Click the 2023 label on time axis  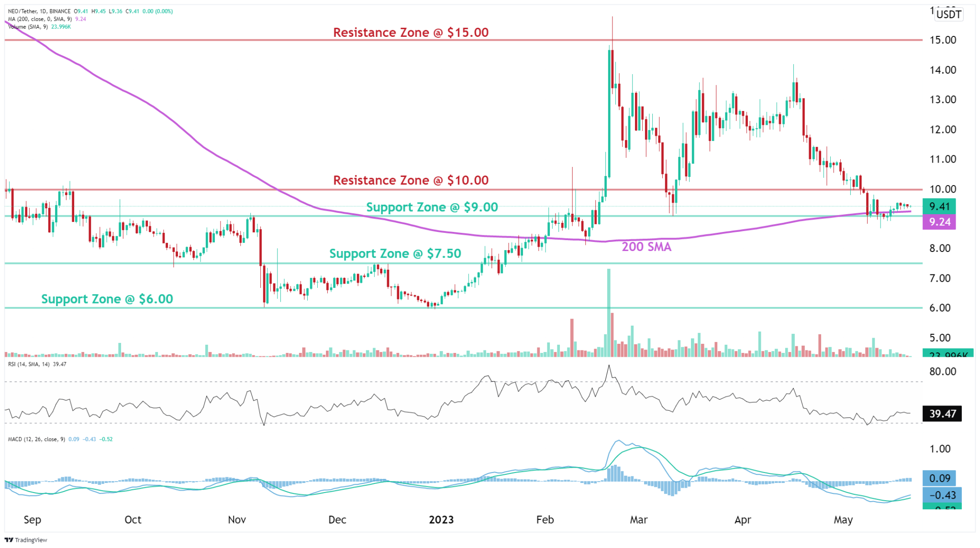coord(441,520)
